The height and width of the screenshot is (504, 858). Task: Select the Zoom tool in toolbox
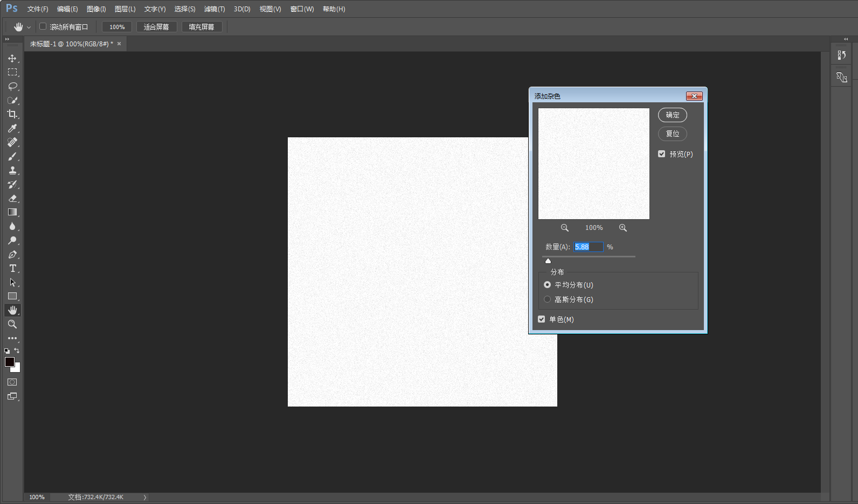click(x=12, y=324)
